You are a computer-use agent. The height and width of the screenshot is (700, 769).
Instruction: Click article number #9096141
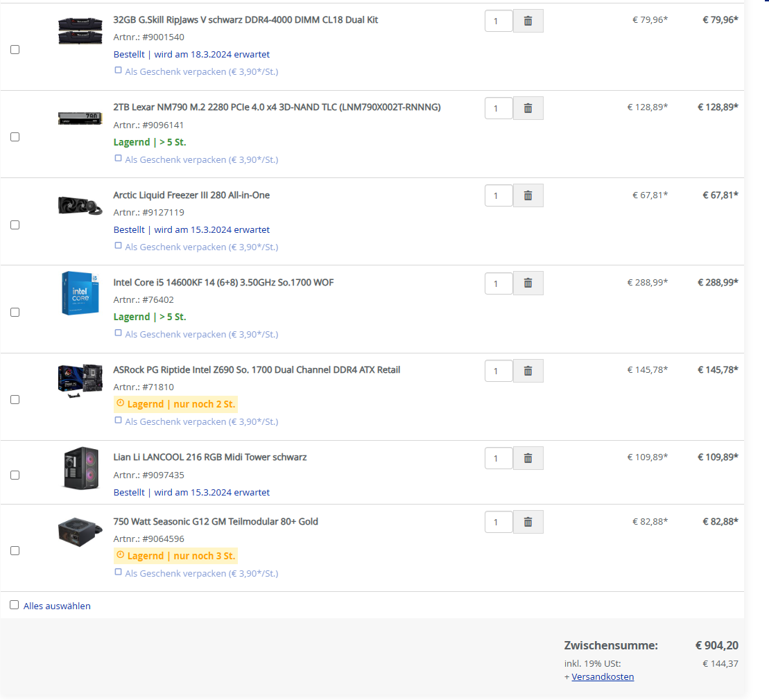(x=164, y=125)
